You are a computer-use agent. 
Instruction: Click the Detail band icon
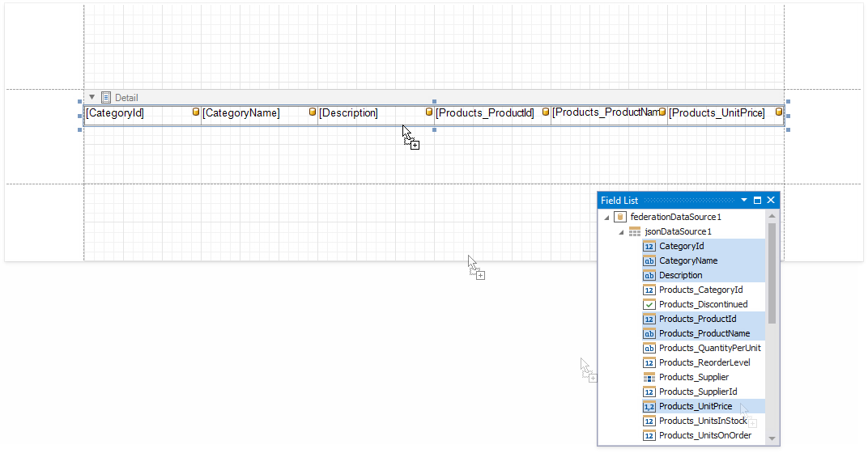coord(106,97)
